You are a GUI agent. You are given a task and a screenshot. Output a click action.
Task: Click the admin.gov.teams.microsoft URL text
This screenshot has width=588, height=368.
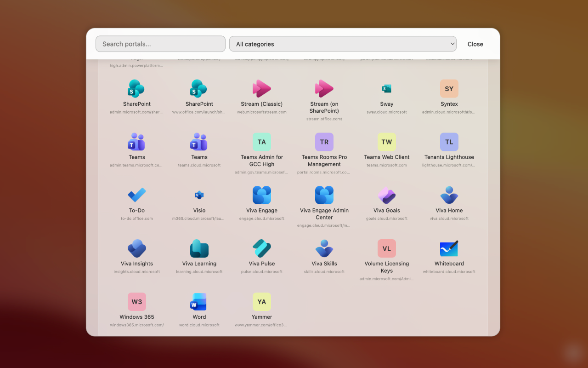261,172
